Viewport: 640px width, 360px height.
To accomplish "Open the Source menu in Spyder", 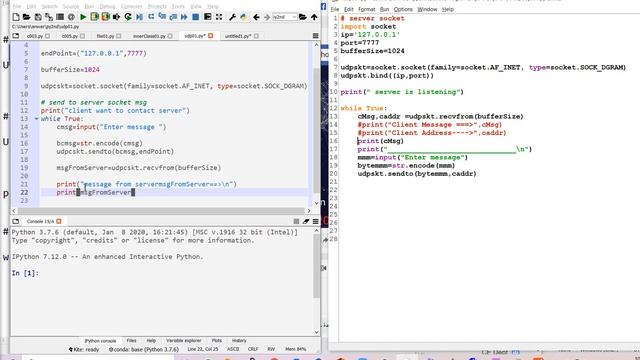I will coord(71,7).
